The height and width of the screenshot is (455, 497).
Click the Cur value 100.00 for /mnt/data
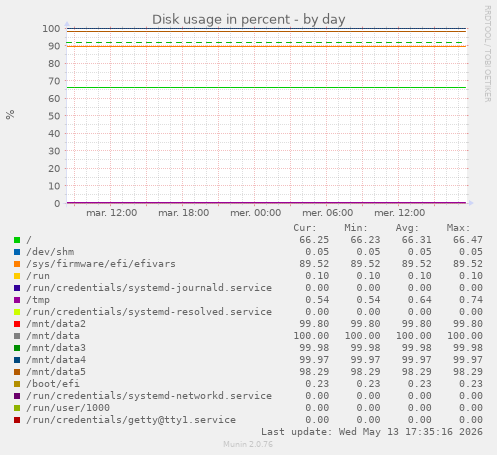pyautogui.click(x=311, y=336)
